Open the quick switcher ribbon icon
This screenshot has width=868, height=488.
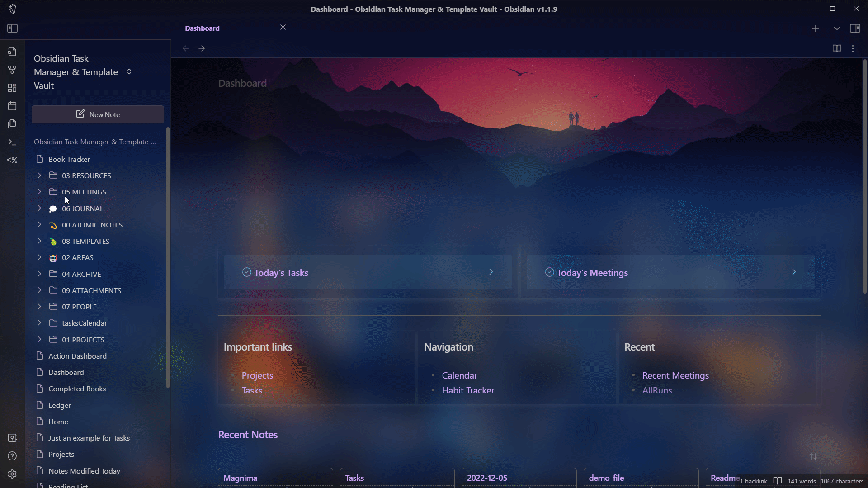tap(12, 52)
